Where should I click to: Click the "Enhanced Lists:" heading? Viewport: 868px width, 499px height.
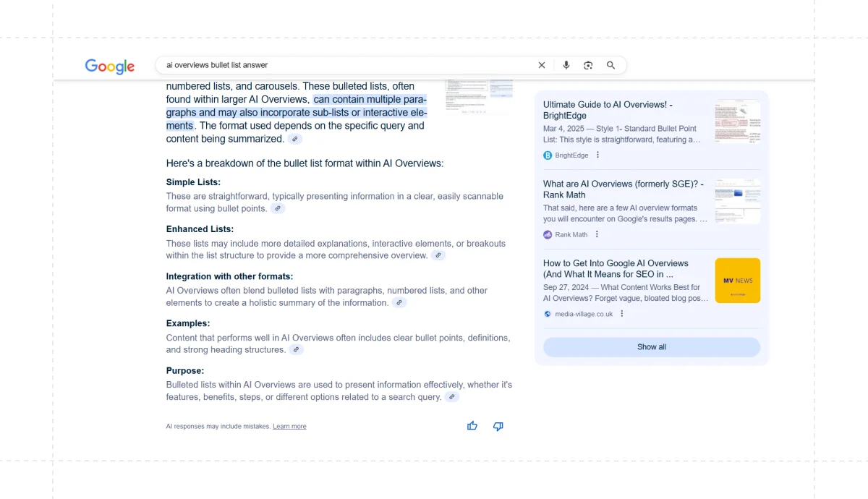click(x=200, y=229)
